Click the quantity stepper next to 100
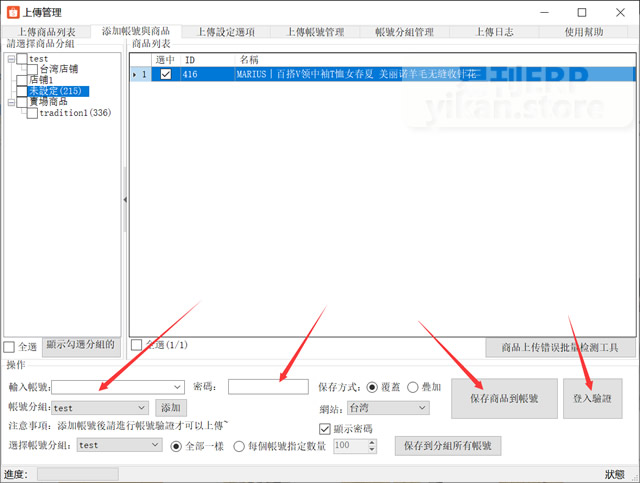The image size is (640, 483). click(371, 446)
